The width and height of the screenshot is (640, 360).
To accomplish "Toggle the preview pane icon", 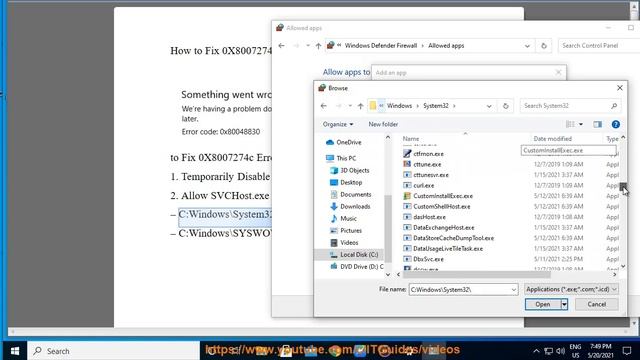I will [598, 124].
